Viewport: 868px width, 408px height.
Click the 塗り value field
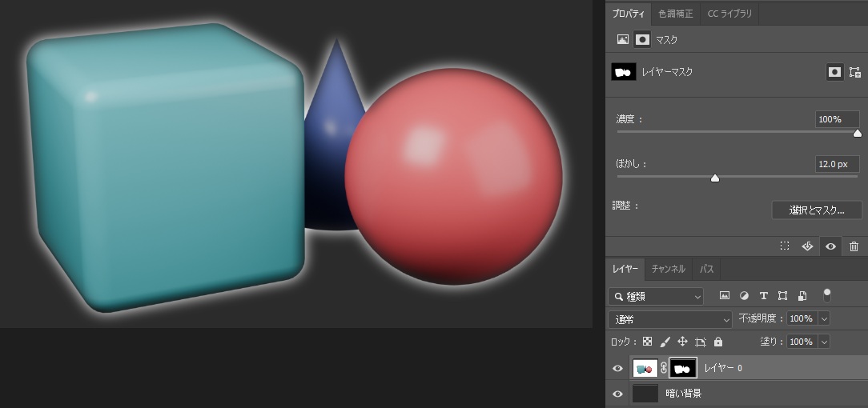click(801, 342)
